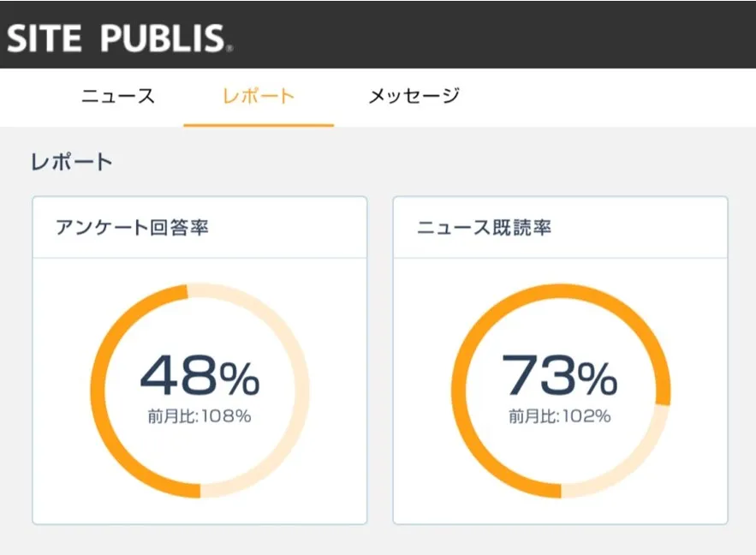756x555 pixels.
Task: Switch to the メッセージ tab
Action: point(414,96)
